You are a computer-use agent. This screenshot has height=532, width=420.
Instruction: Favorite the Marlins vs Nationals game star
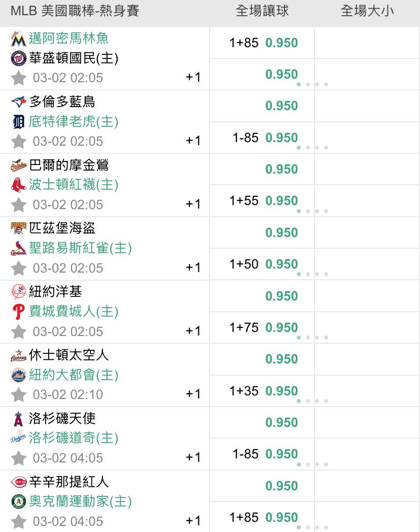click(19, 78)
